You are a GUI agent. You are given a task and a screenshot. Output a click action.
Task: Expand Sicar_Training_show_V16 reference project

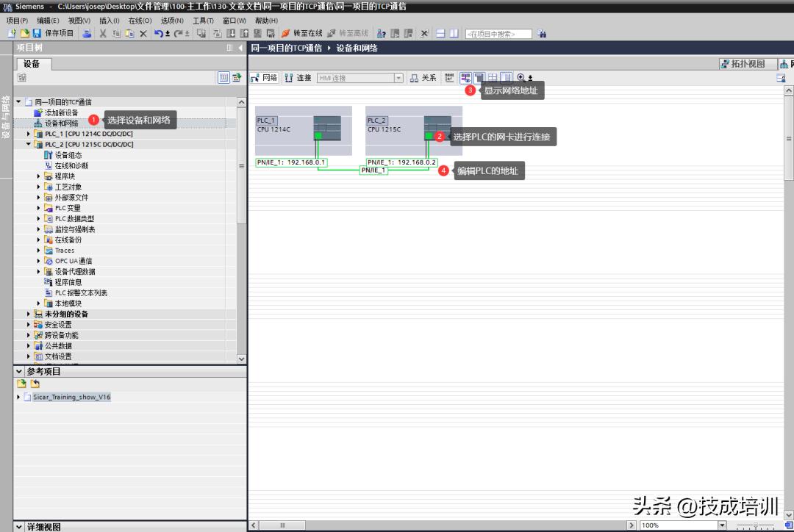18,397
